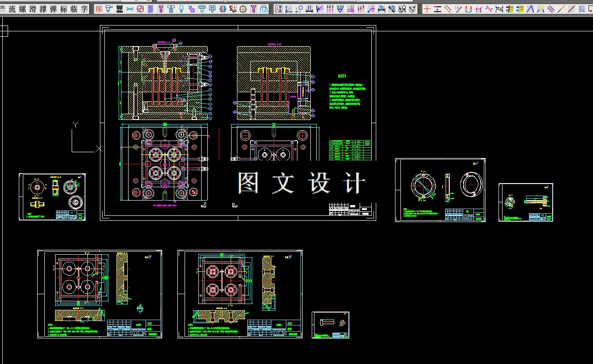593x364 pixels.
Task: Select the 标 toolbar button
Action: [x=64, y=9]
